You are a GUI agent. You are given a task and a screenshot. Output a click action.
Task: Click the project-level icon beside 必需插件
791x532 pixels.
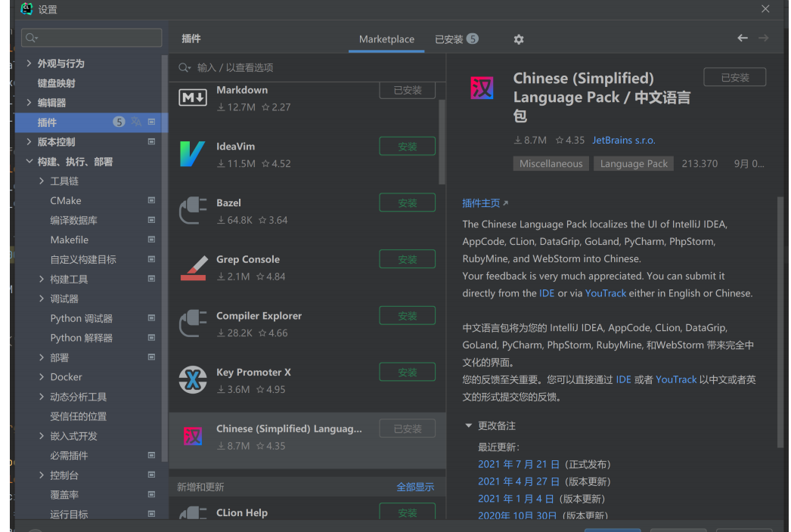point(151,455)
